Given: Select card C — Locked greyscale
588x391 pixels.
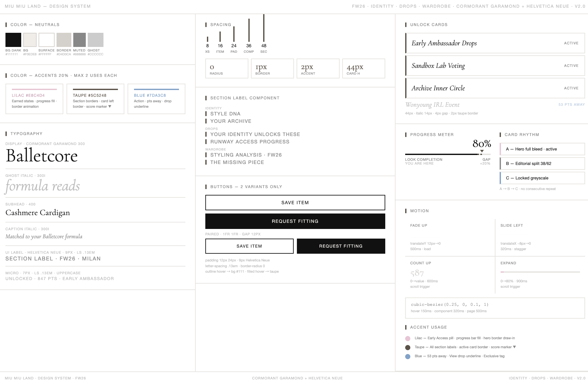Looking at the screenshot, I should (542, 178).
